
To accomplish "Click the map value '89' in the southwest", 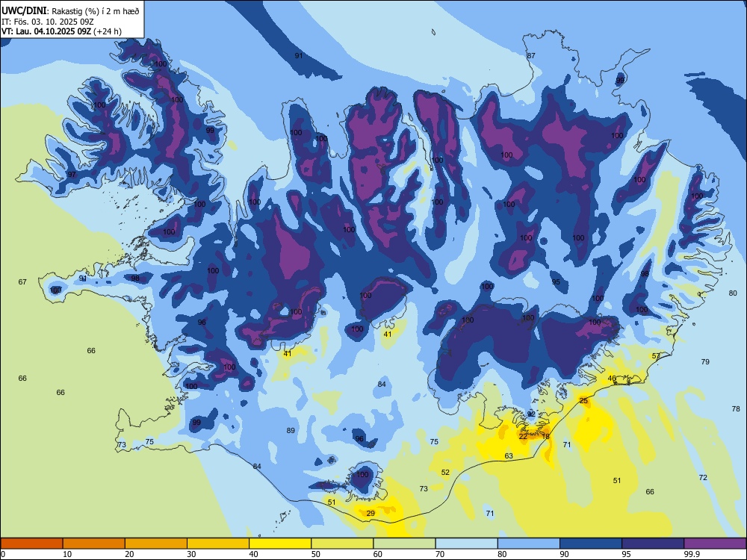I will (291, 431).
